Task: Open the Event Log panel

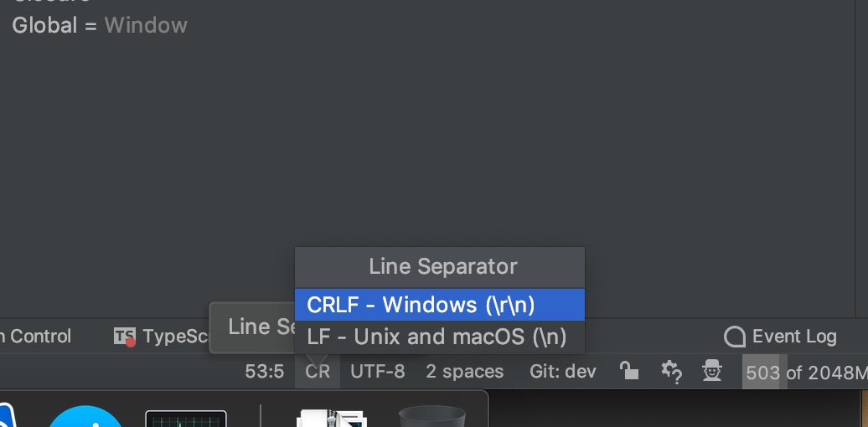Action: tap(781, 337)
